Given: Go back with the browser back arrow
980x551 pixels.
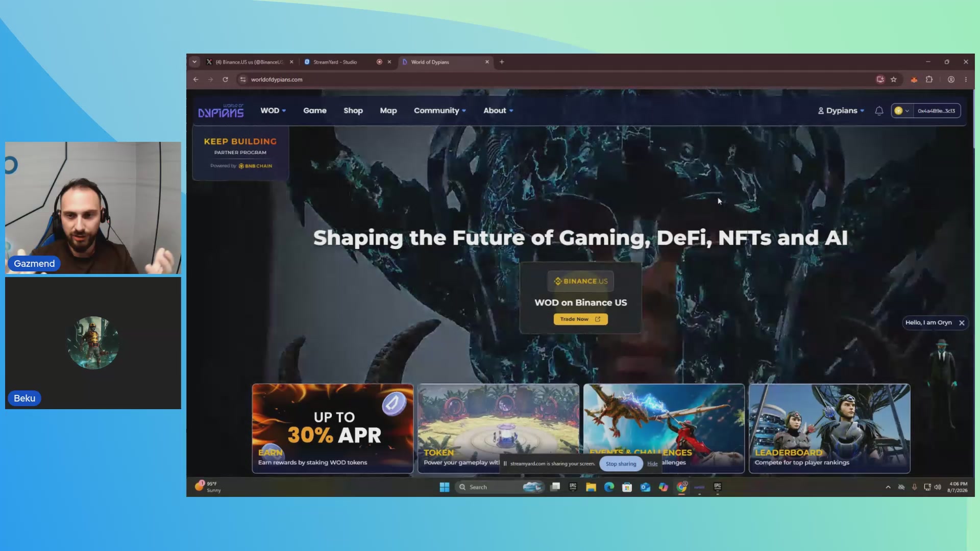Looking at the screenshot, I should pos(196,80).
